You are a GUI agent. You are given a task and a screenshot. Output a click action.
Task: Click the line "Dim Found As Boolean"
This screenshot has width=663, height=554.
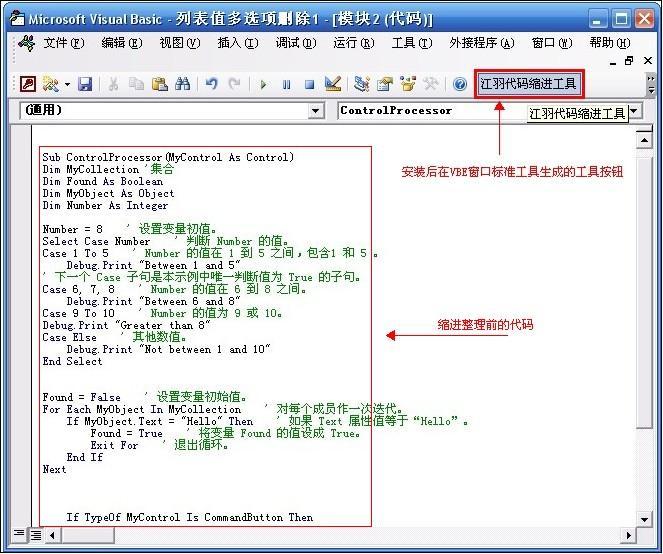point(103,181)
